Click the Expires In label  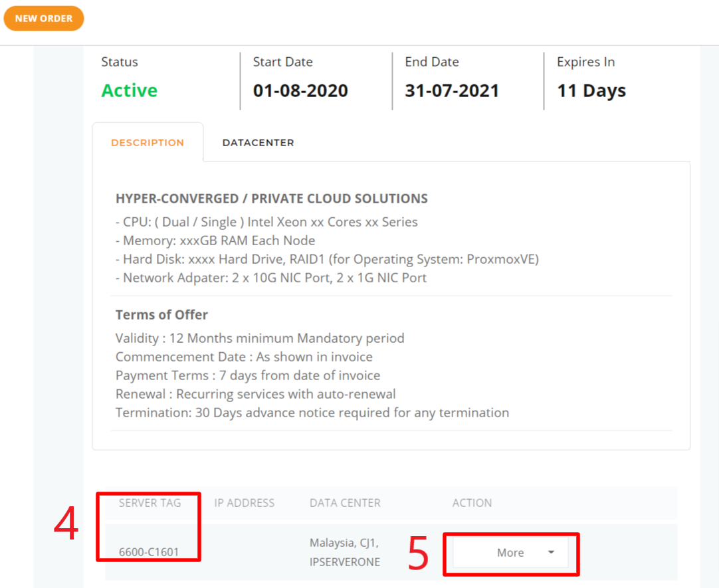[585, 61]
